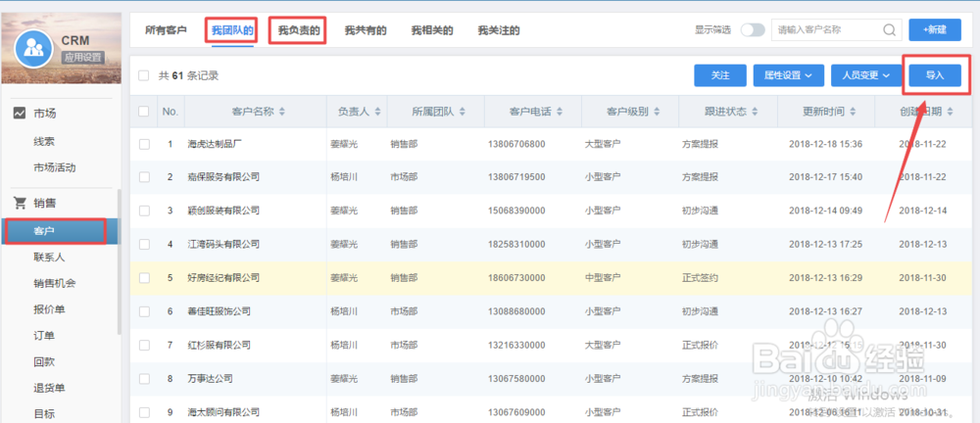The width and height of the screenshot is (980, 423).
Task: Sort by 所属团队 column arrows
Action: click(463, 112)
